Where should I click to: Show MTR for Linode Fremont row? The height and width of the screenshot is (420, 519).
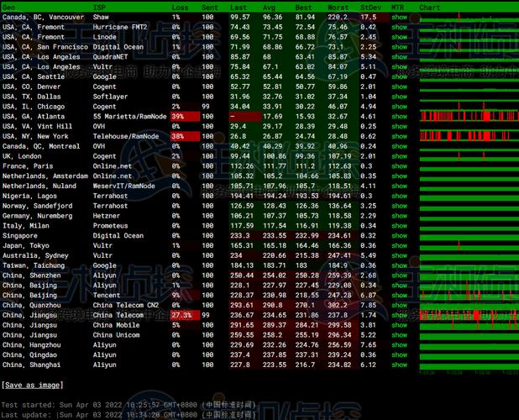pos(399,37)
